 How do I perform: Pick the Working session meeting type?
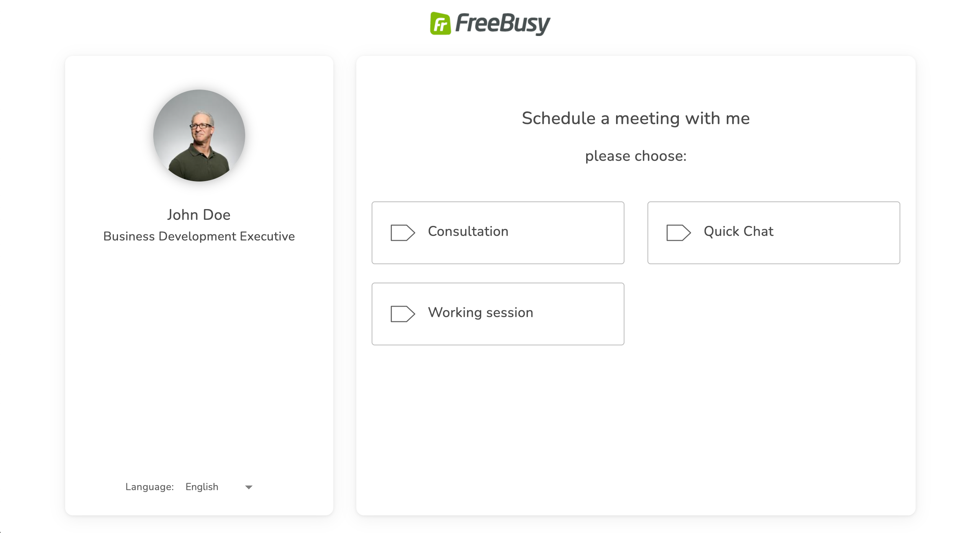[x=498, y=314]
